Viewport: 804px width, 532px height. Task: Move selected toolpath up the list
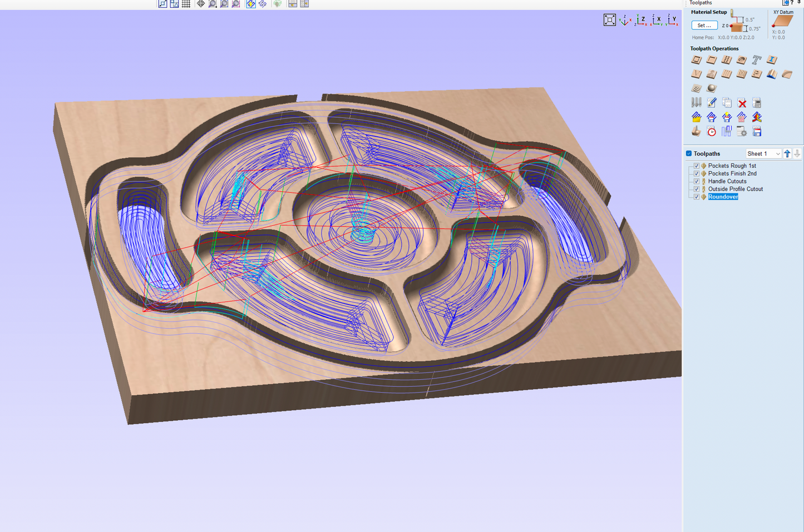(787, 153)
